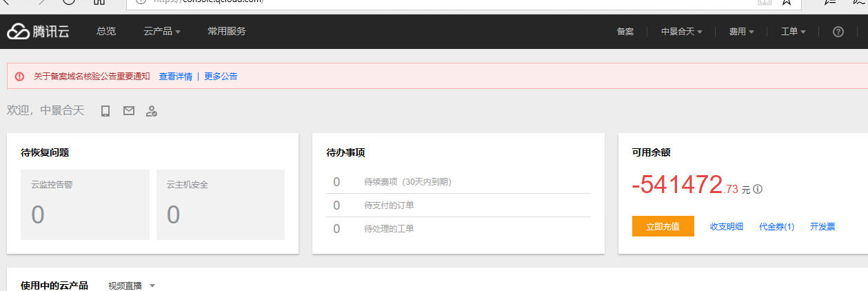Click the info icon beside balance amount
Screen dimensions: 868x291
pyautogui.click(x=758, y=189)
